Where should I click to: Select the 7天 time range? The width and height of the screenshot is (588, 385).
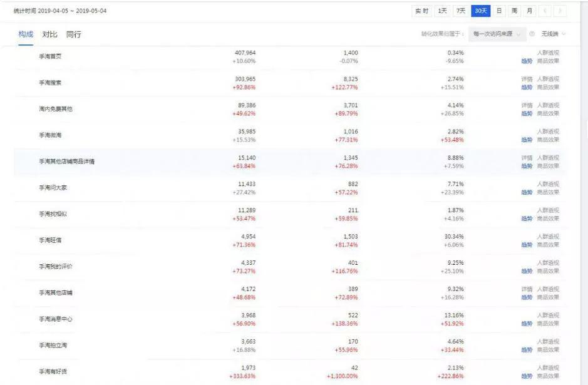tap(461, 11)
